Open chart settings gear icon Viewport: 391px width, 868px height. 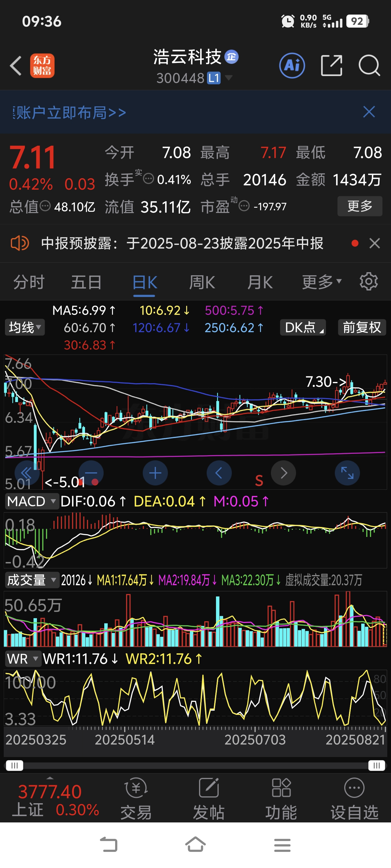coord(368,281)
